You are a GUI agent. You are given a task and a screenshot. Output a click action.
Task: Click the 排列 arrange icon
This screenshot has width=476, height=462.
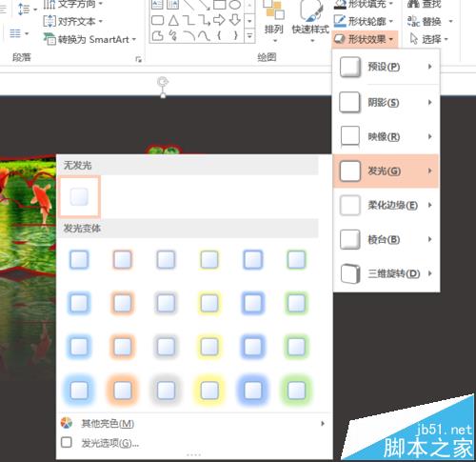click(273, 10)
